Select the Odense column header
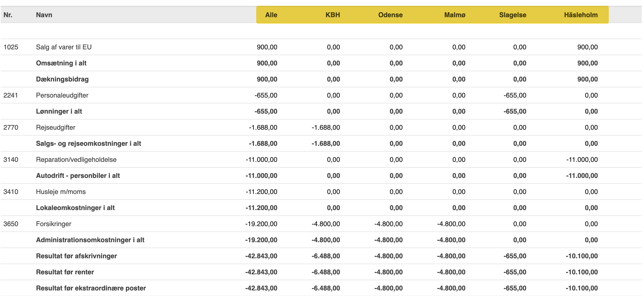Image resolution: width=644 pixels, height=296 pixels. click(x=390, y=15)
